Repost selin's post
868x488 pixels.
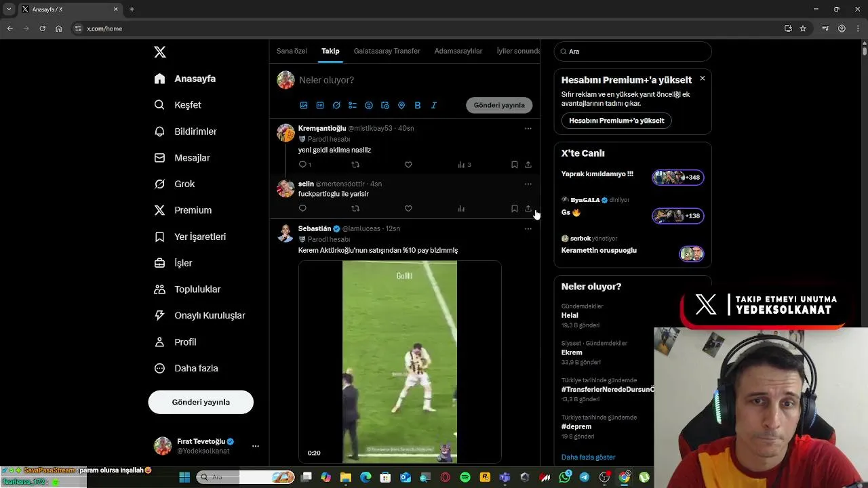[x=355, y=209]
